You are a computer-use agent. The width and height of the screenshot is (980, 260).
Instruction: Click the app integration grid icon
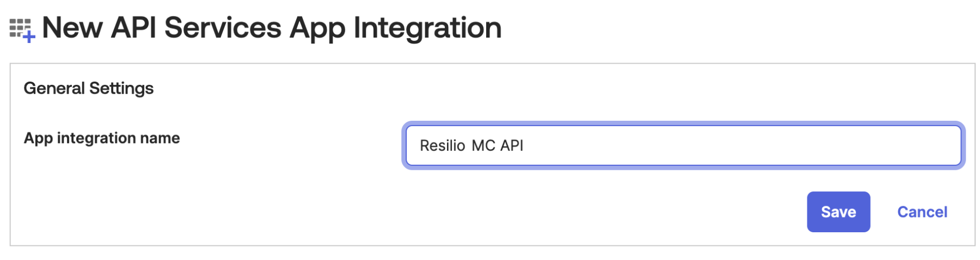[20, 27]
